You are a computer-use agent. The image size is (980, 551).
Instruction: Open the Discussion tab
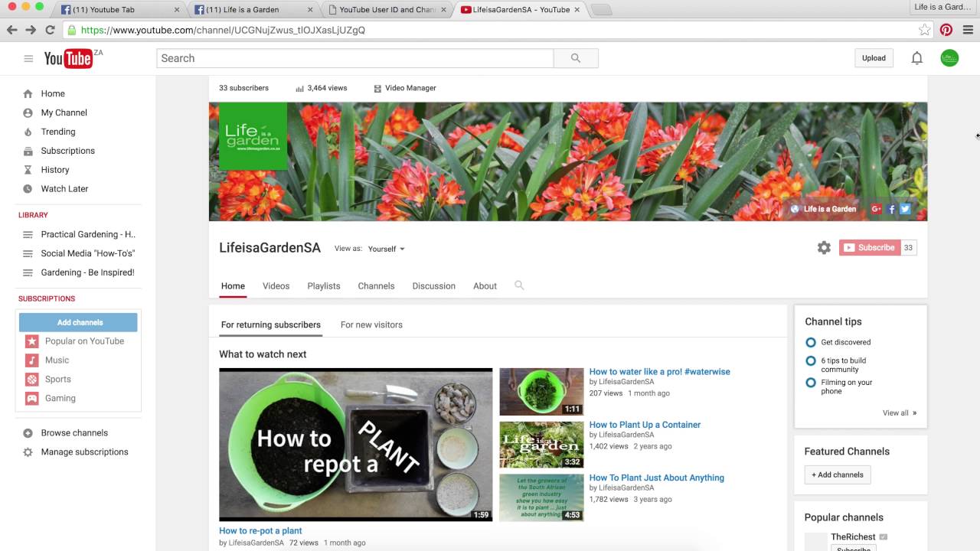pyautogui.click(x=433, y=286)
